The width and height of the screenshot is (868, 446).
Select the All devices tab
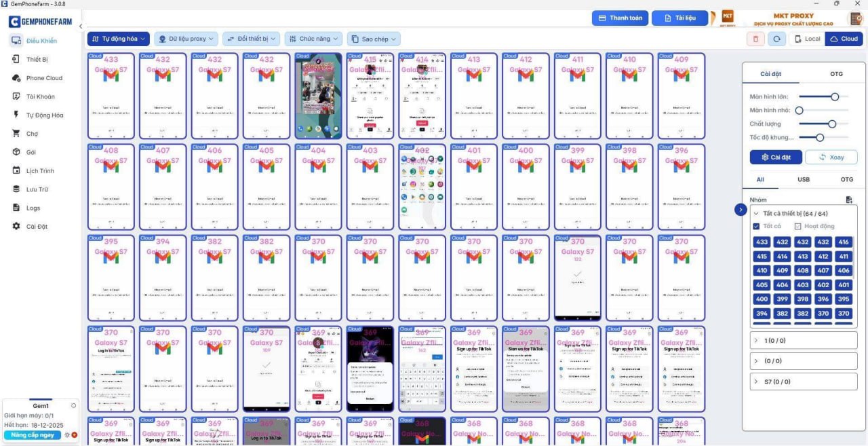click(x=761, y=179)
